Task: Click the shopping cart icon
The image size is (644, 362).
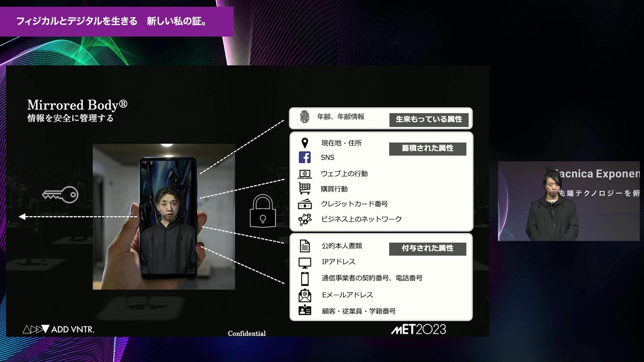Action: click(x=305, y=188)
